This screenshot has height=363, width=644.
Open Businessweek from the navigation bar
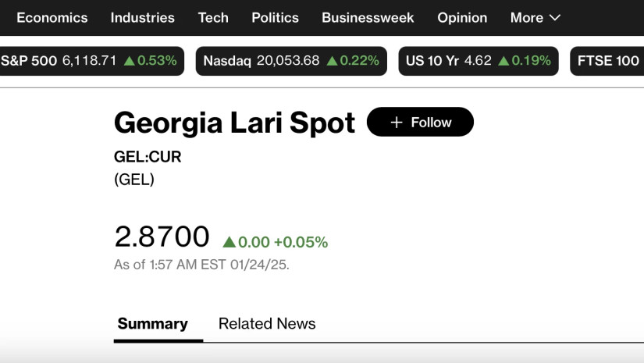[368, 17]
